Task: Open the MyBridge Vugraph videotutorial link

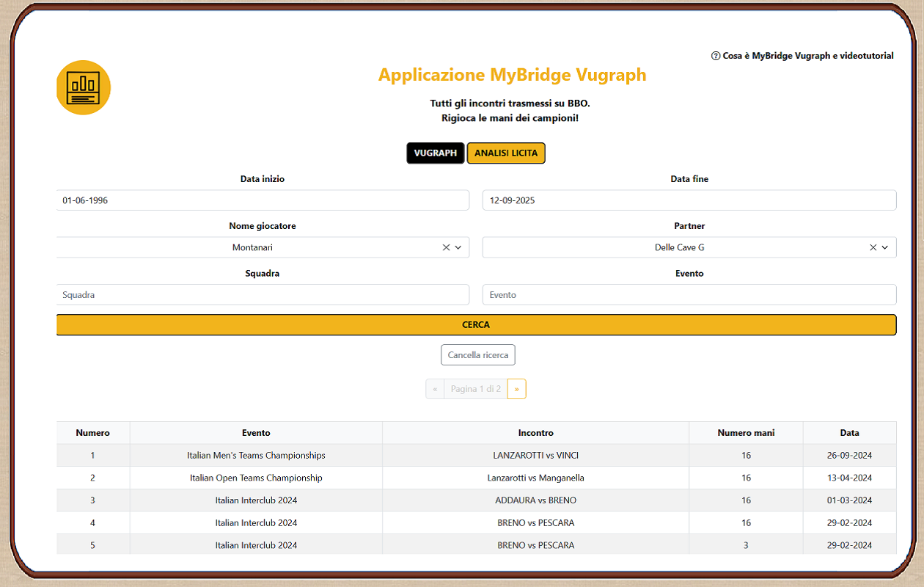Action: click(x=807, y=56)
